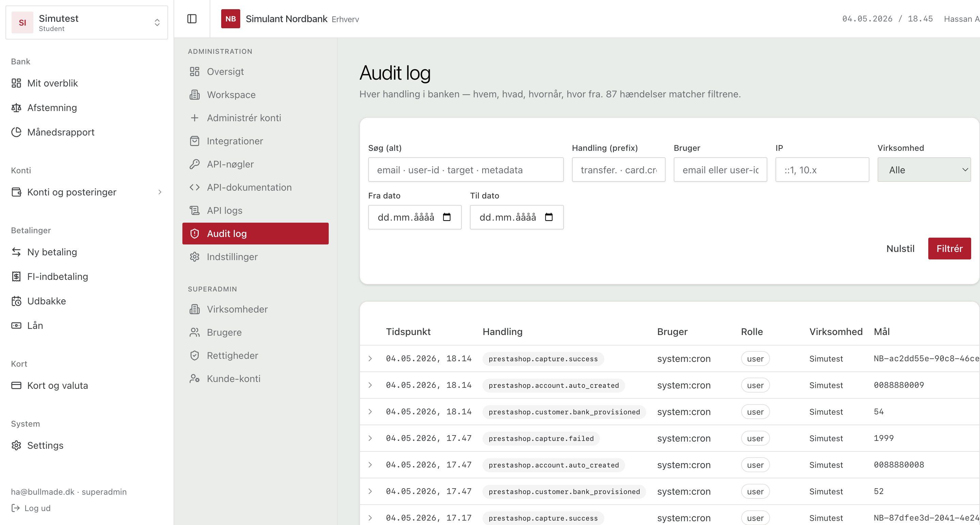Viewport: 980px width, 525px height.
Task: Click API-dokumentation code brackets icon
Action: click(x=194, y=187)
